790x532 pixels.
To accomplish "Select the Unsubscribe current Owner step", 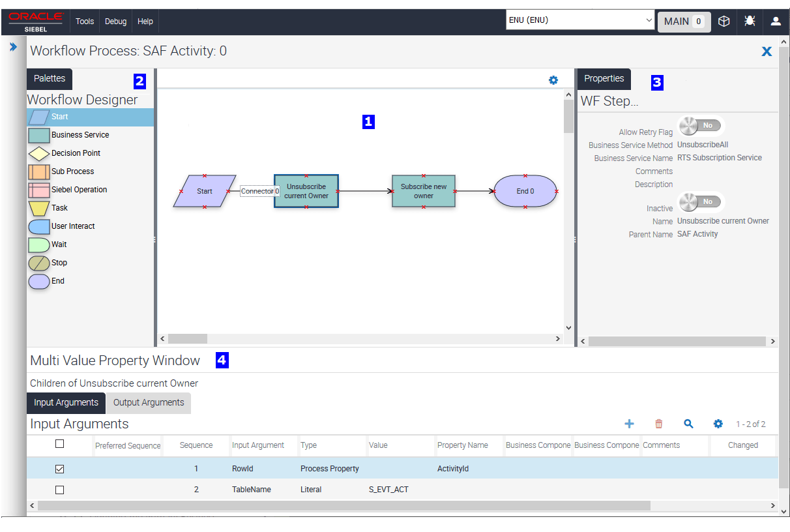I will [x=306, y=191].
